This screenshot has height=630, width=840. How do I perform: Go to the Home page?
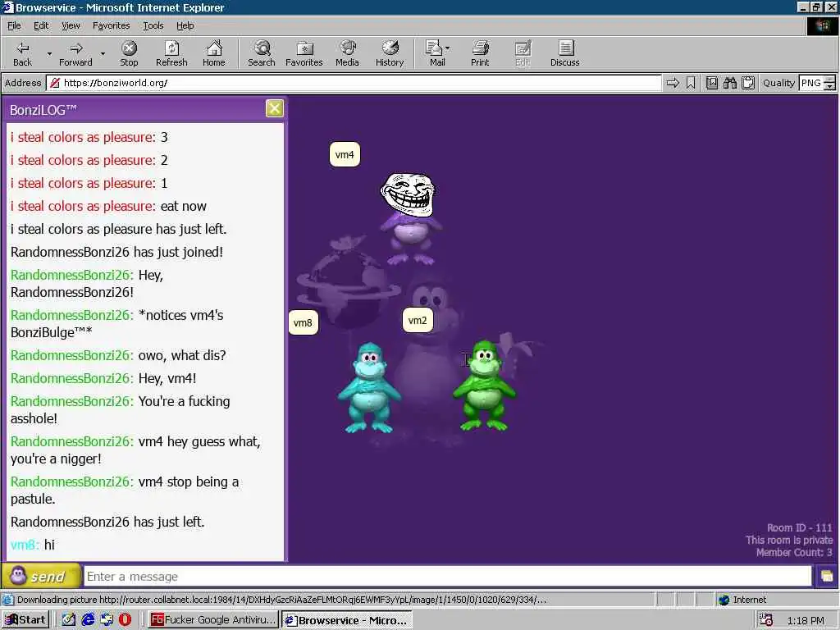coord(214,53)
